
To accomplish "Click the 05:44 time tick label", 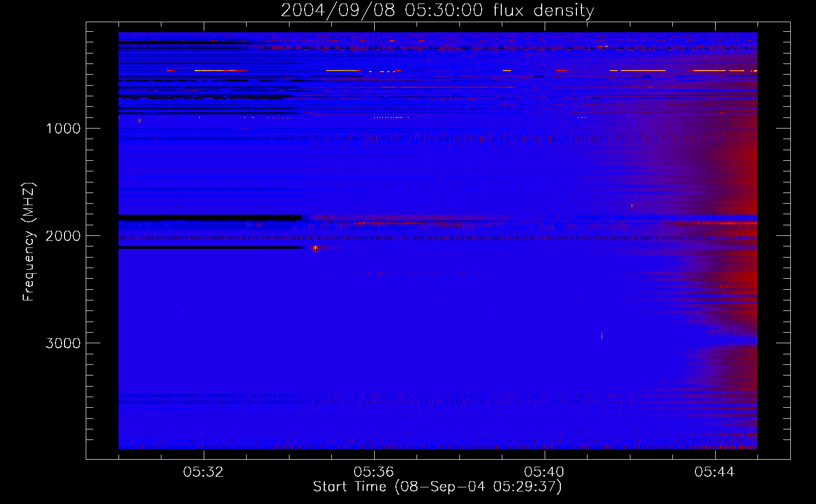I will (x=715, y=472).
